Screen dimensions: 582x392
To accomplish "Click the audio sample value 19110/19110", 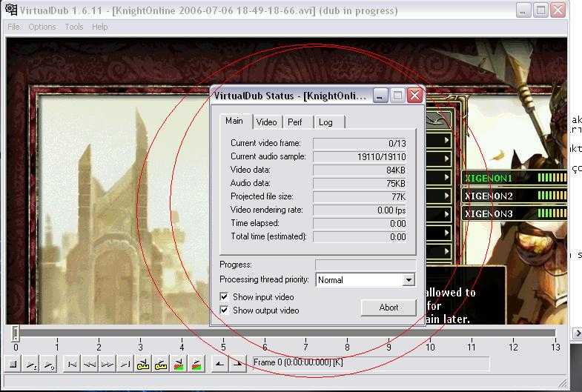I will click(360, 156).
